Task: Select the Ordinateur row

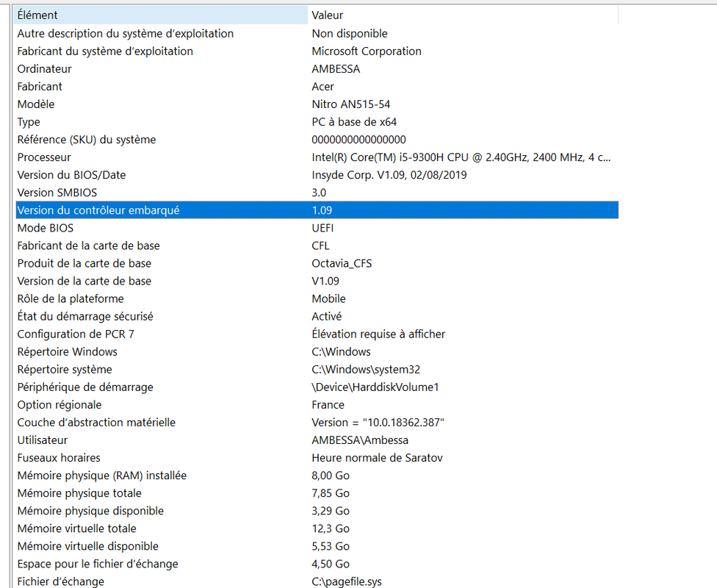Action: tap(317, 68)
